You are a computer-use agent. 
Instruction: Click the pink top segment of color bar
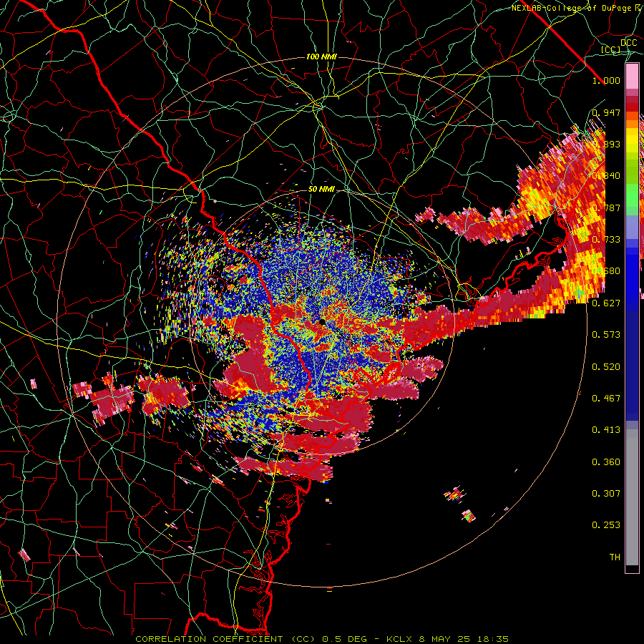coord(632,77)
